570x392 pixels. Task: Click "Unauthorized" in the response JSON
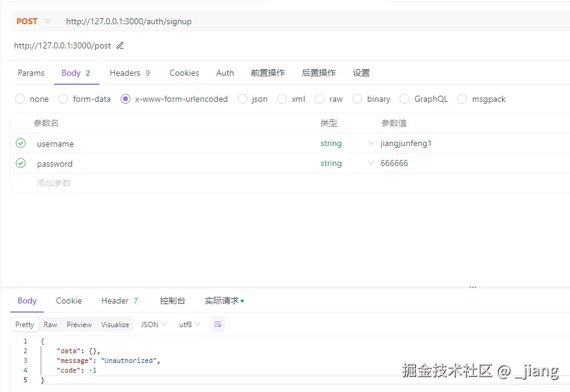click(129, 360)
